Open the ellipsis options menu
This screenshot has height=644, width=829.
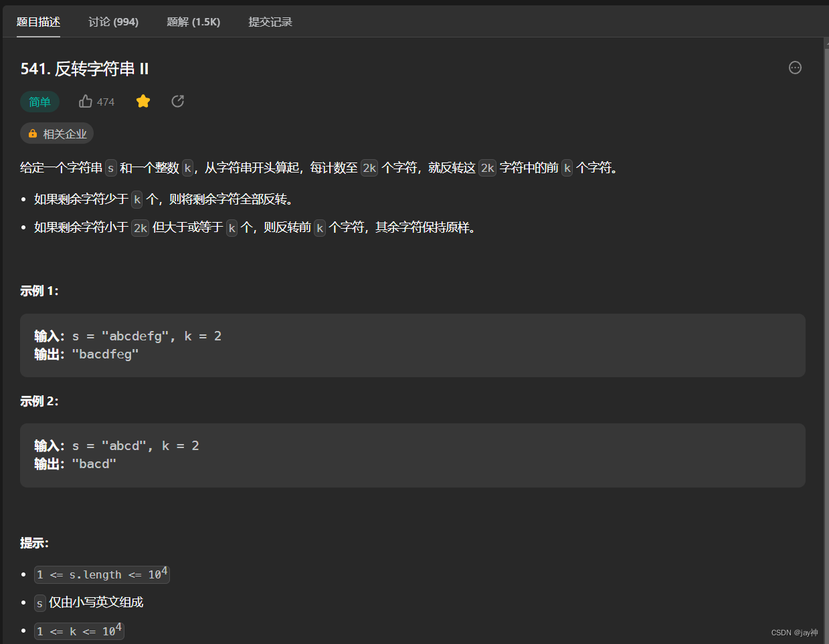click(794, 68)
